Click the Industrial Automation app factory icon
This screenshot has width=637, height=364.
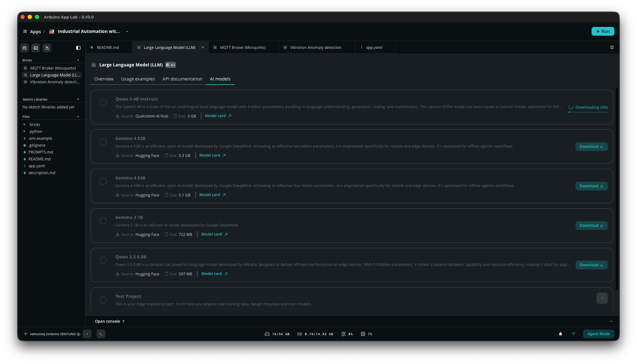click(52, 31)
